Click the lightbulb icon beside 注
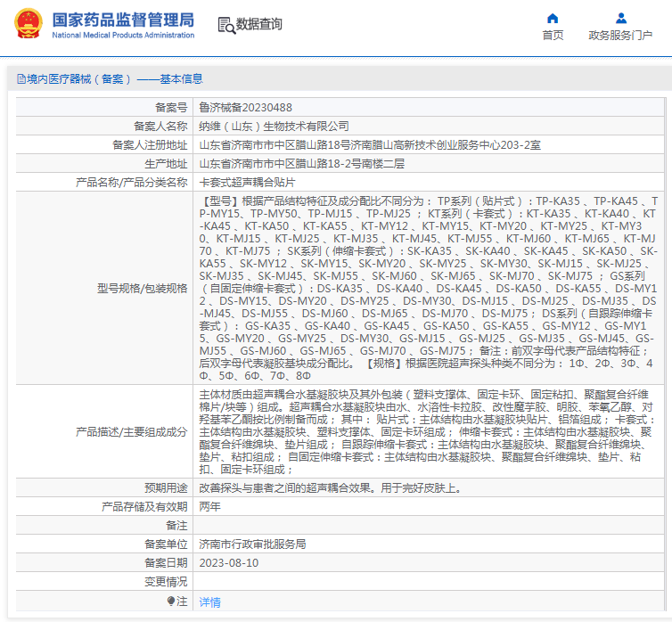672x622 pixels. click(171, 602)
